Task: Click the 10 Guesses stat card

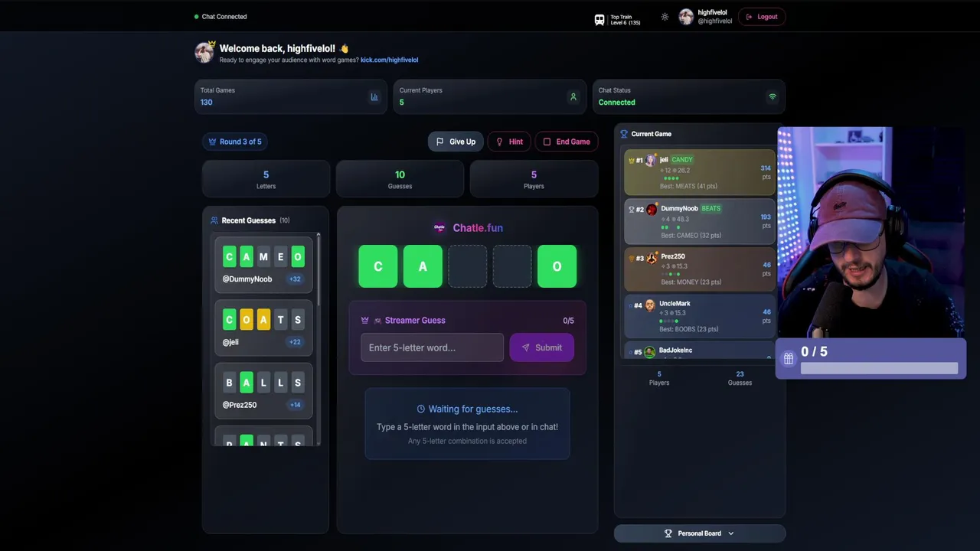Action: tap(400, 179)
